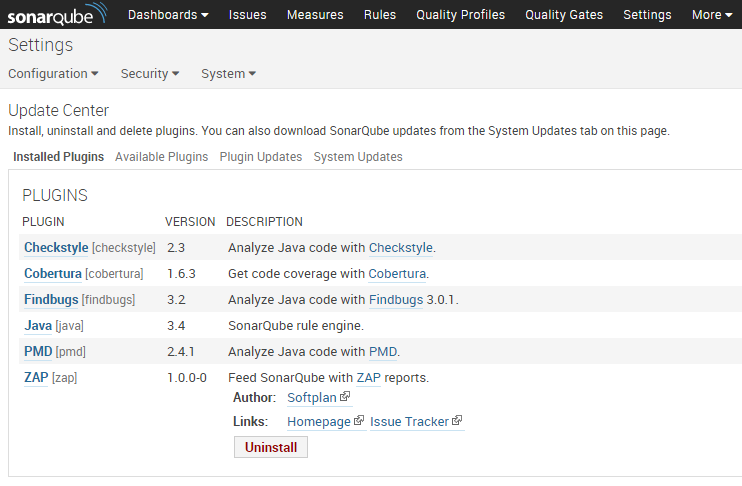Image resolution: width=742 pixels, height=486 pixels.
Task: Open external link icon next to Softplan
Action: [345, 396]
